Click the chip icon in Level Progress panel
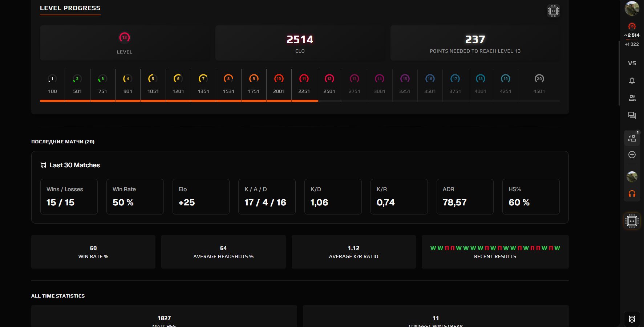Viewport: 644px width, 327px height. (553, 11)
